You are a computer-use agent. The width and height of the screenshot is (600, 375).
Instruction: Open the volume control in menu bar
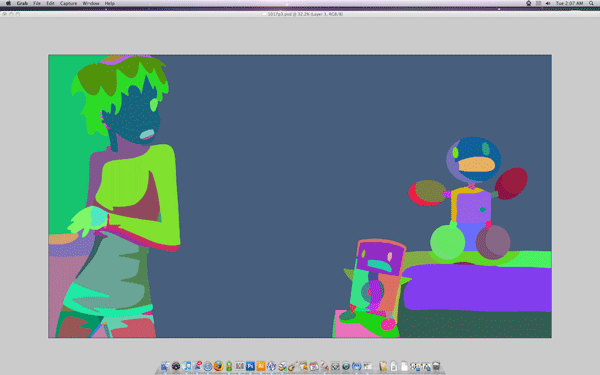click(548, 3)
